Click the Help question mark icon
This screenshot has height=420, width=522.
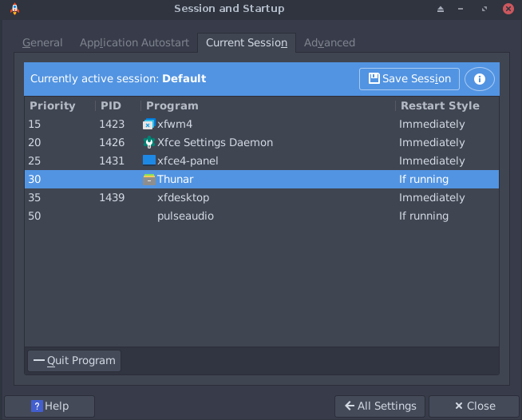[37, 406]
